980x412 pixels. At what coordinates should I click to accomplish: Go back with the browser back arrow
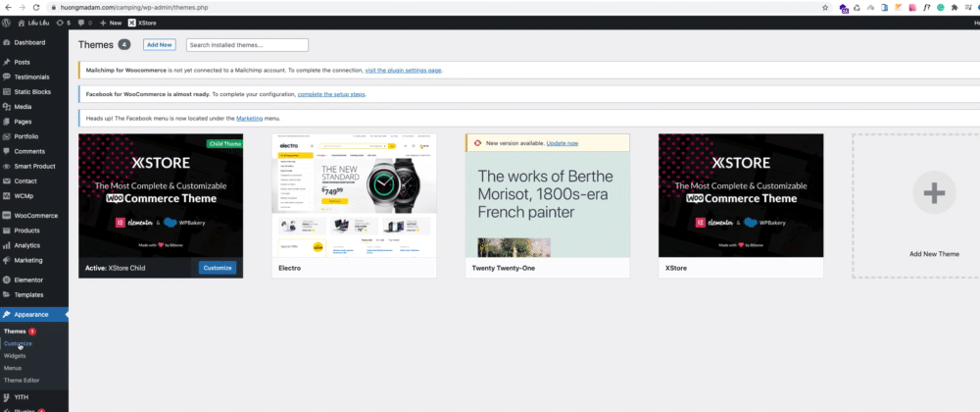tap(8, 8)
